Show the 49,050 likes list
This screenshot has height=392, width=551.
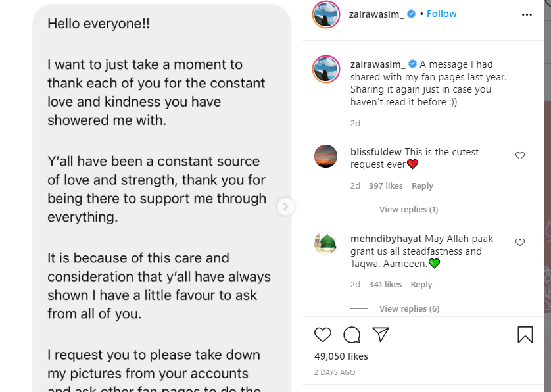pyautogui.click(x=341, y=356)
